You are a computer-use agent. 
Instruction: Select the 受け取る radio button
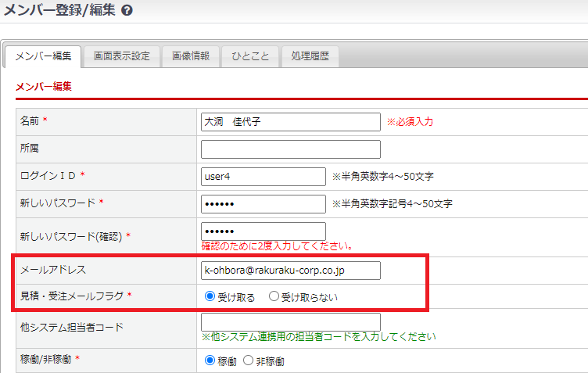(210, 297)
